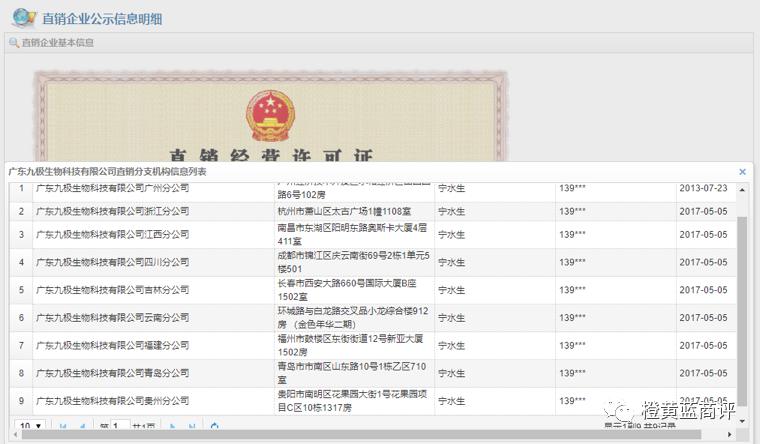
Task: Click the page number input field
Action: [x=120, y=428]
